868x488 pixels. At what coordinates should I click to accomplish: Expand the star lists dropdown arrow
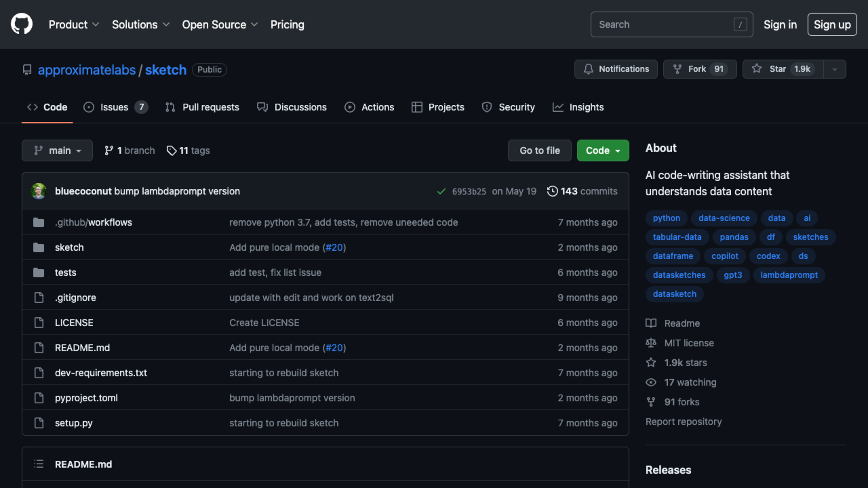pyautogui.click(x=834, y=69)
